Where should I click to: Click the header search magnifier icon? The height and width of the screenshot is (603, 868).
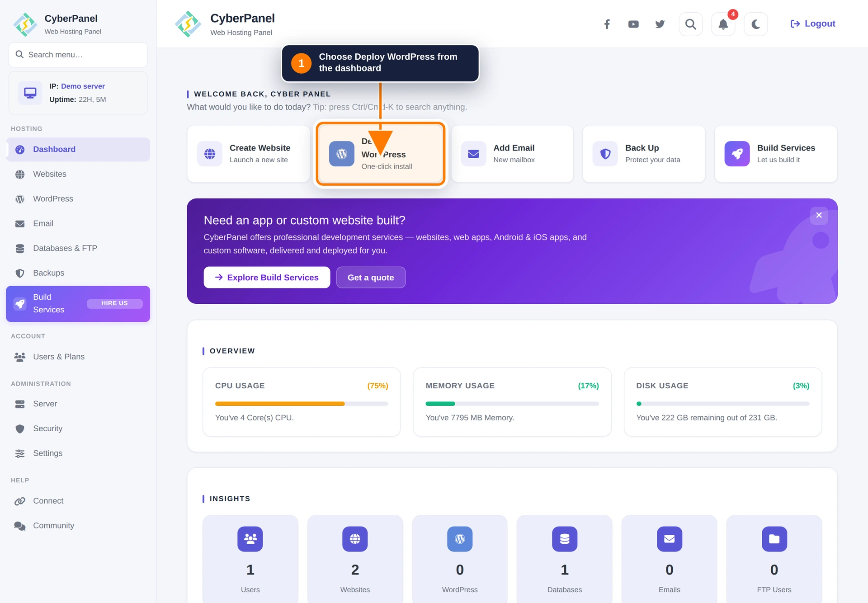(x=691, y=24)
